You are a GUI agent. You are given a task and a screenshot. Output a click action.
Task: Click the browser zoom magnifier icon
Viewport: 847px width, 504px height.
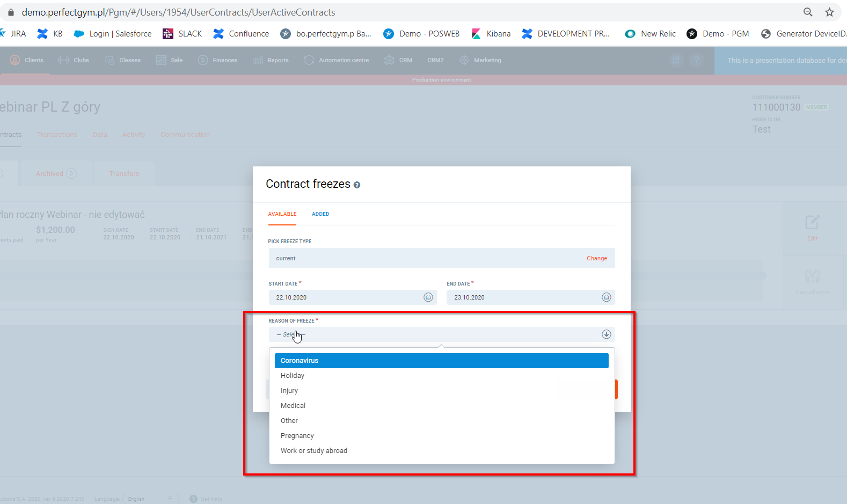(808, 12)
